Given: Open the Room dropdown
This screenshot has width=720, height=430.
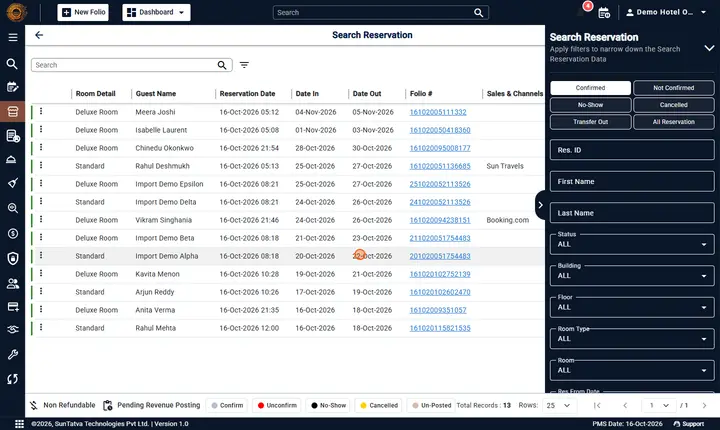Looking at the screenshot, I should [x=632, y=370].
